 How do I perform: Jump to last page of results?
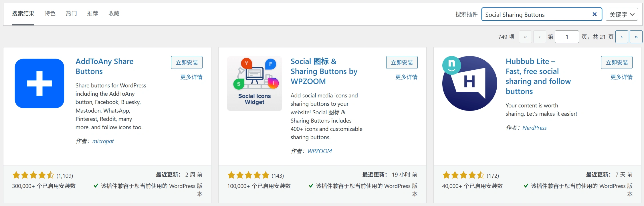636,37
